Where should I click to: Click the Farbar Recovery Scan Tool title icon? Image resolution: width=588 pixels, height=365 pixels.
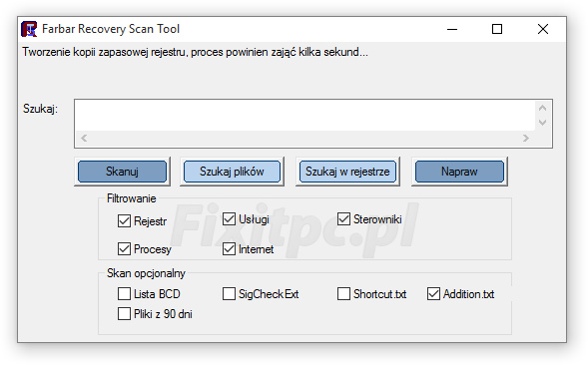click(29, 29)
